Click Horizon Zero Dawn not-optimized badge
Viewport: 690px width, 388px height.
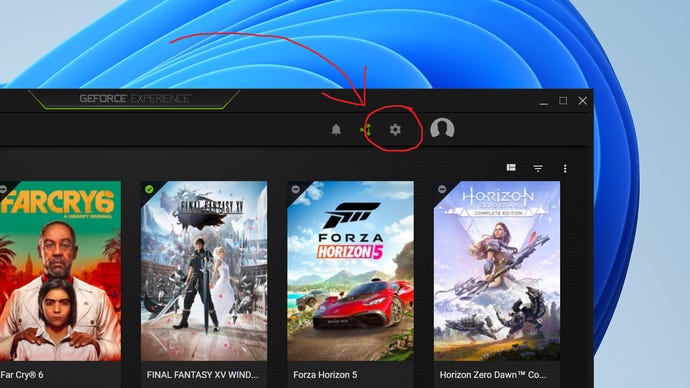pyautogui.click(x=442, y=189)
